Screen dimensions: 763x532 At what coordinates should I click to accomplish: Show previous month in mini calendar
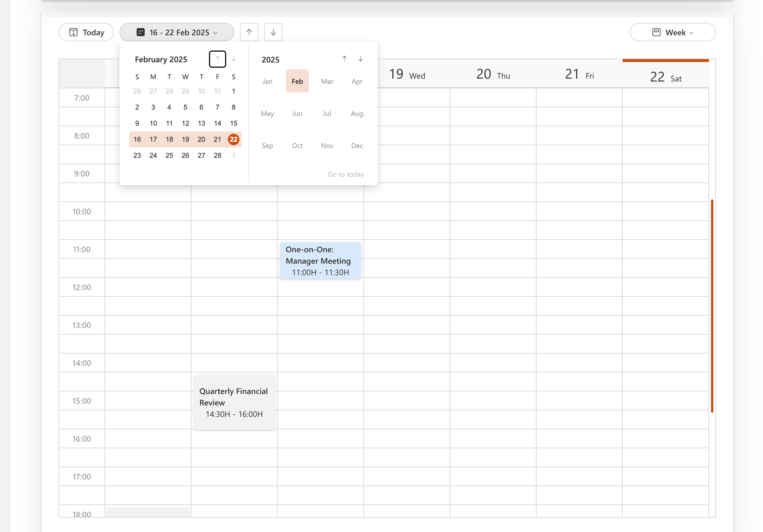[217, 59]
